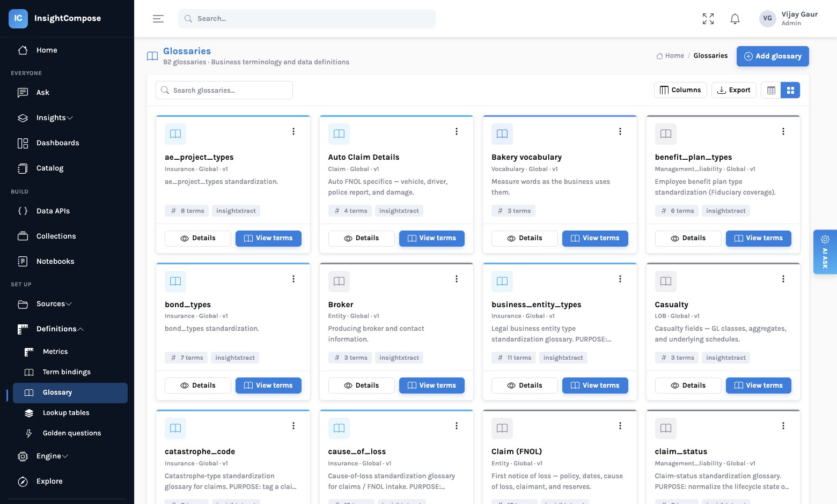This screenshot has width=837, height=504.
Task: View terms of Broker glossary
Action: pos(432,386)
